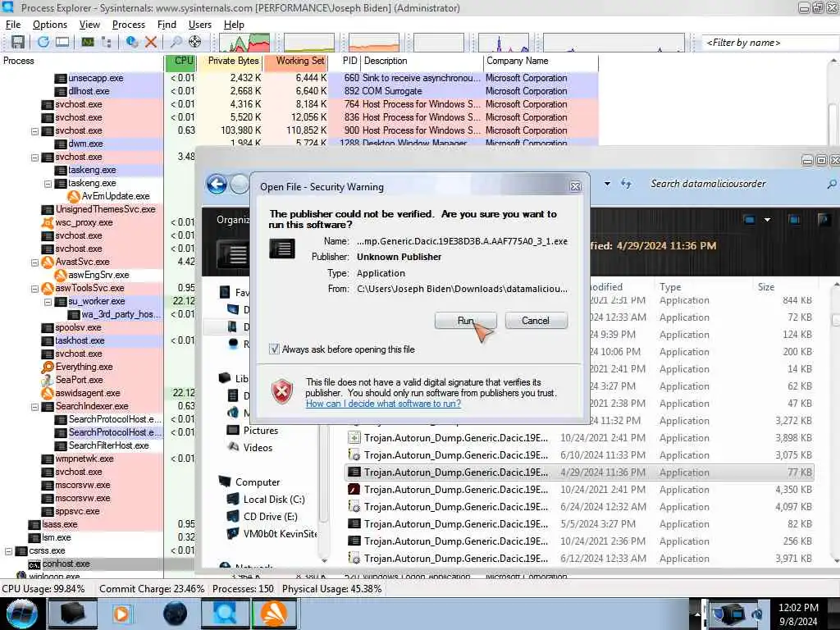Viewport: 840px width, 630px height.
Task: Click Run in the Security Warning dialog
Action: 466,321
